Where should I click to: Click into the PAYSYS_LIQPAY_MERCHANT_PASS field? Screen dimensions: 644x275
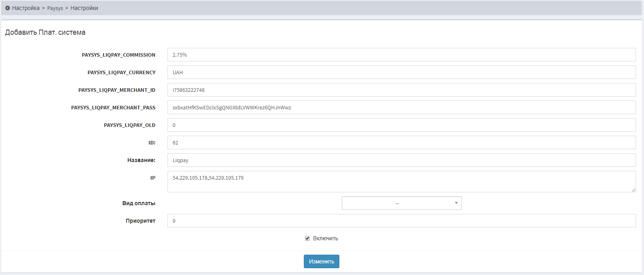click(401, 107)
